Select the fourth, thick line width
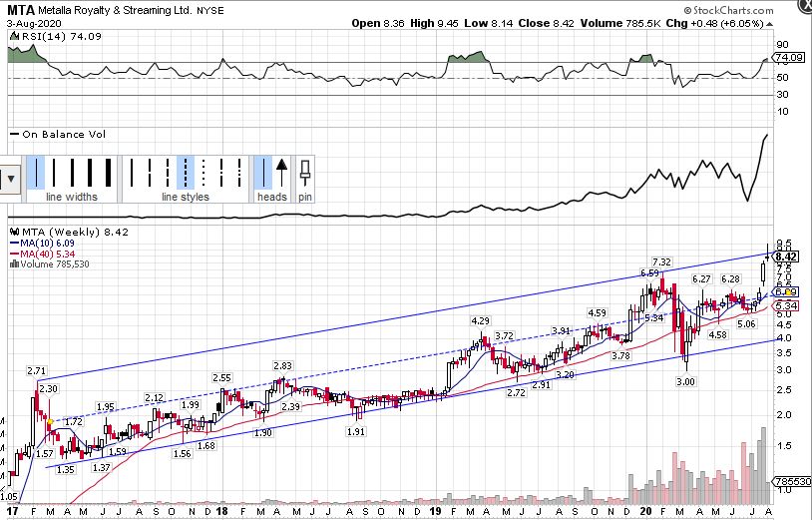The width and height of the screenshot is (812, 520). coord(90,173)
